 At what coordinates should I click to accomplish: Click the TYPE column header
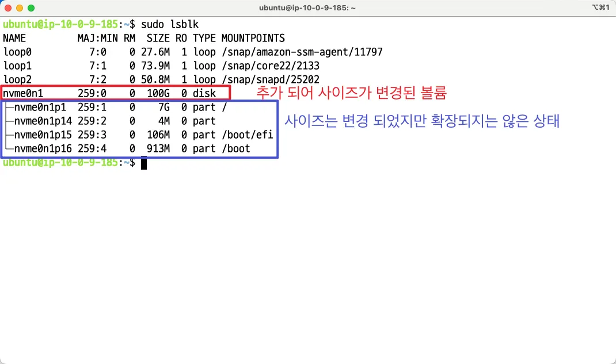coord(204,38)
